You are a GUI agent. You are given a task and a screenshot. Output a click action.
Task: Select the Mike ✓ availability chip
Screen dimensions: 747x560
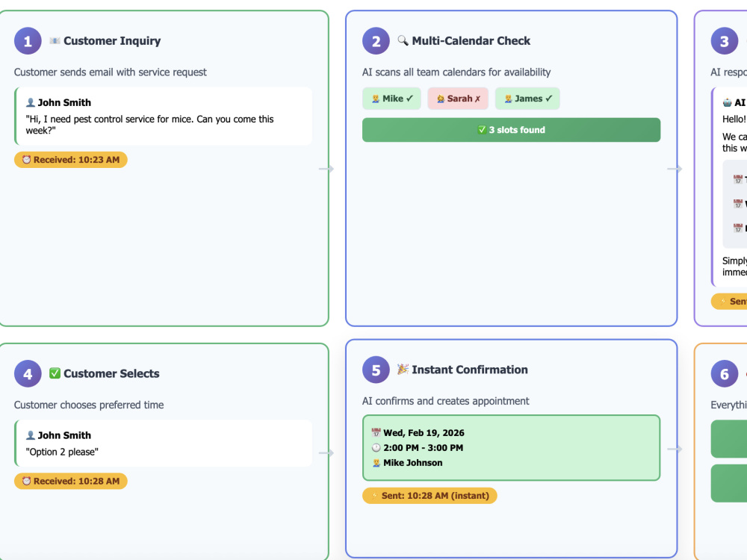pos(391,99)
